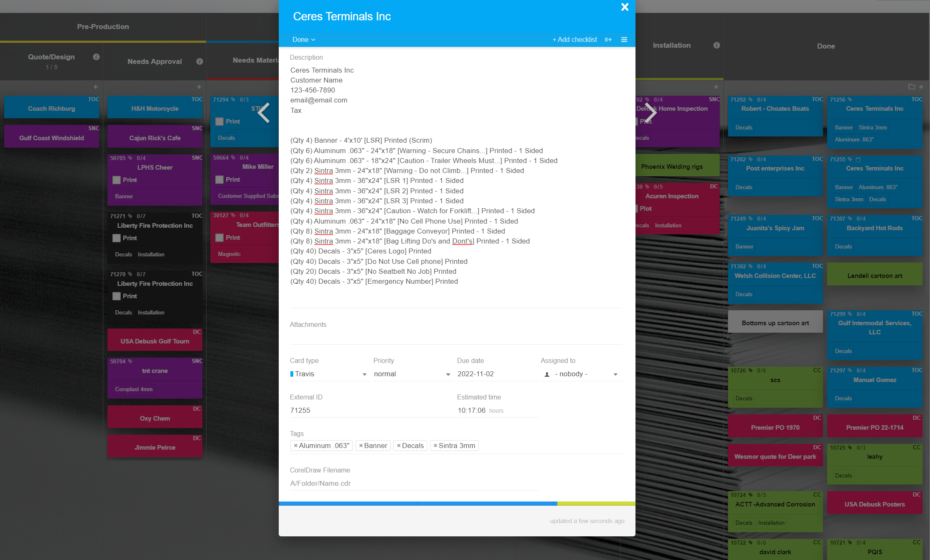
Task: Check Print on card 71270 Liberty Fire Protection
Action: 117,296
